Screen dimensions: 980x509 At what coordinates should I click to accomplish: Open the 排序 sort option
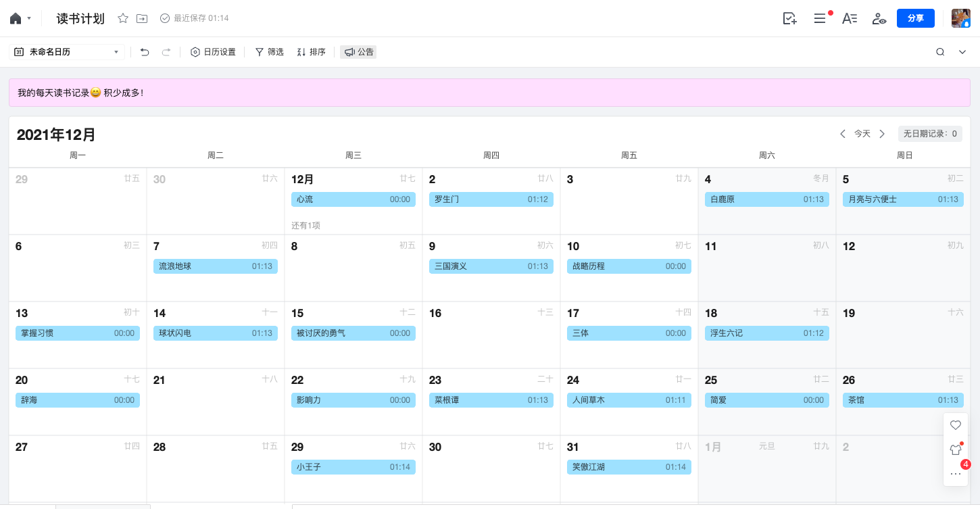pos(311,52)
